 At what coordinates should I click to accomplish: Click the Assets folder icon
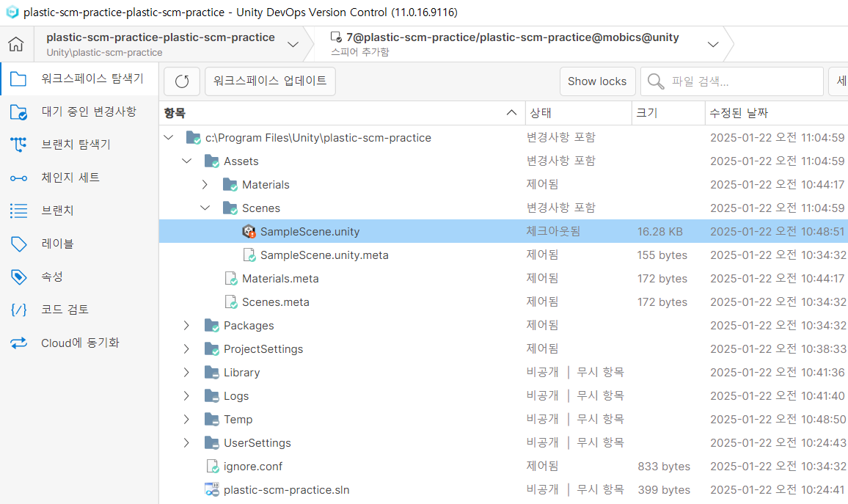pos(212,161)
